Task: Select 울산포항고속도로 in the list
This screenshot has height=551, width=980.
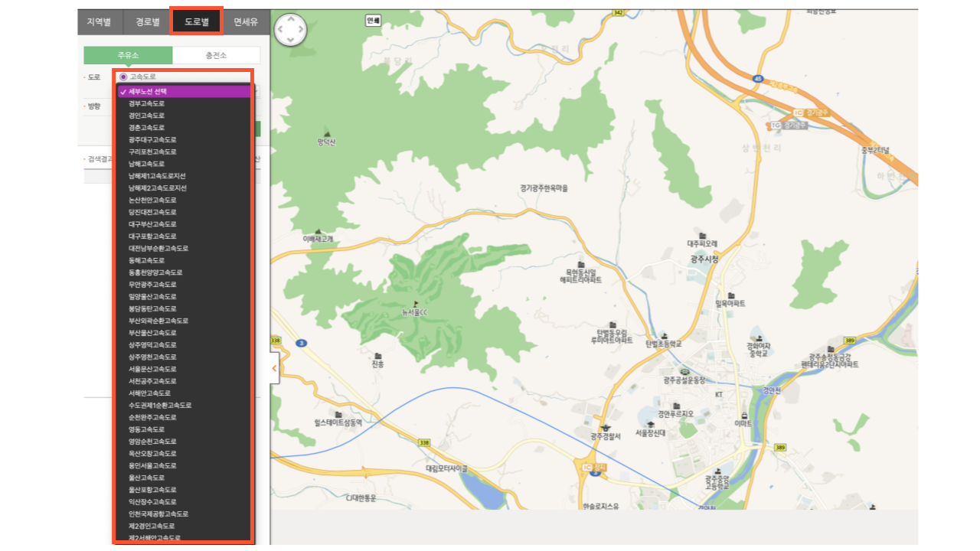Action: (184, 490)
